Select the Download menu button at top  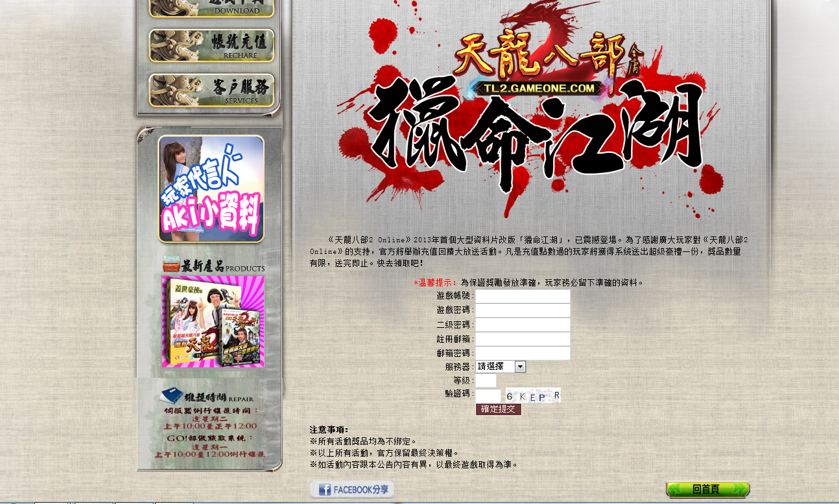212,8
